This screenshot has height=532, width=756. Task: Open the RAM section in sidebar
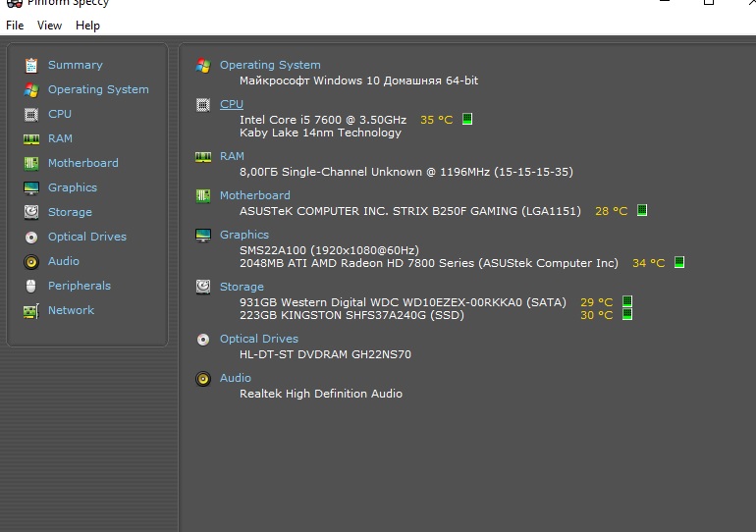[x=60, y=138]
